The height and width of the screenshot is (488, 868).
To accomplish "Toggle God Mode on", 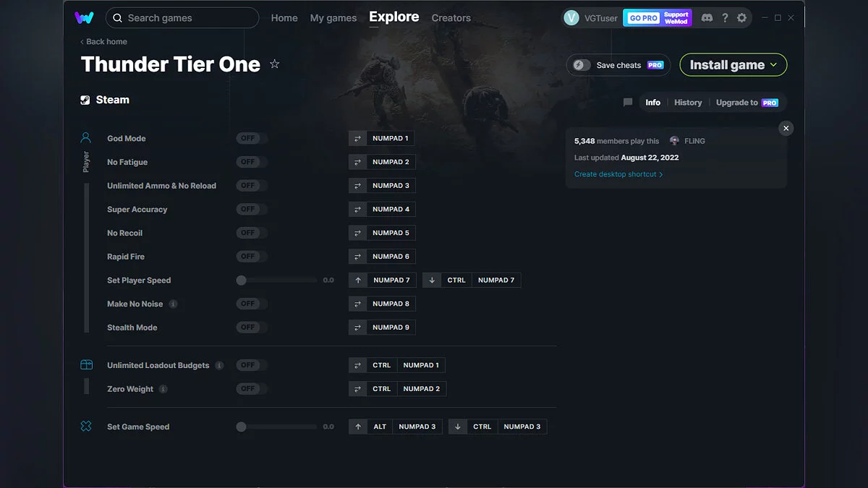I will point(252,138).
